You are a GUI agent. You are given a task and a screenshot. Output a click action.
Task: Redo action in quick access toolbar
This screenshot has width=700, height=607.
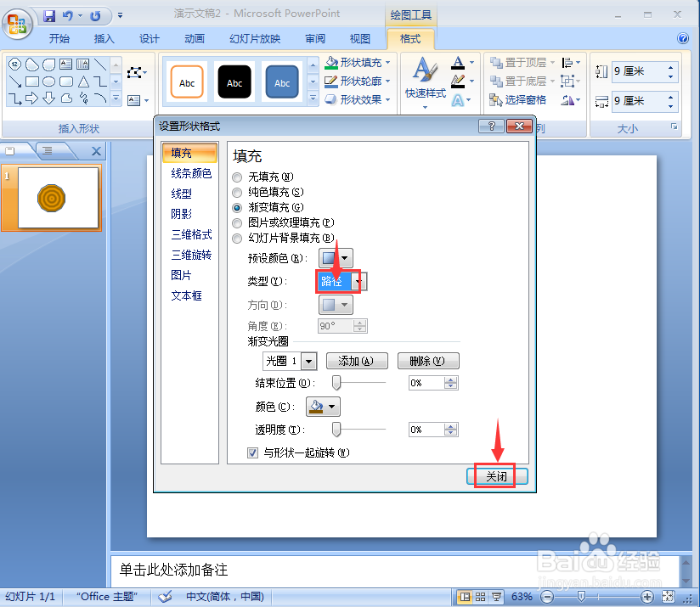click(95, 16)
